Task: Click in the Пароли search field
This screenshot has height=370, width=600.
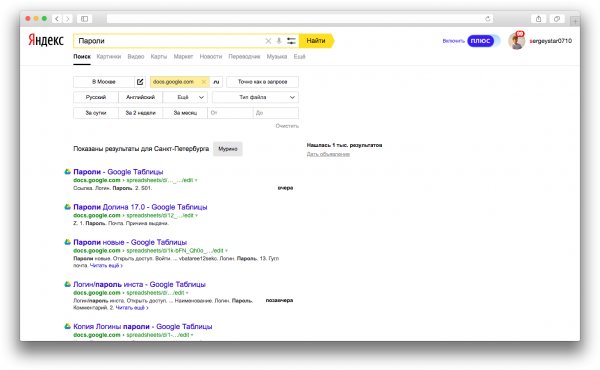Action: 168,41
